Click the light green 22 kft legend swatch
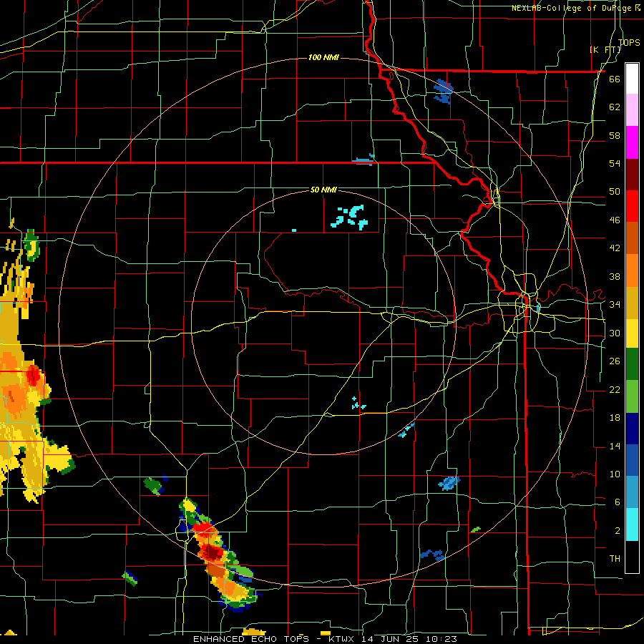 [x=632, y=396]
